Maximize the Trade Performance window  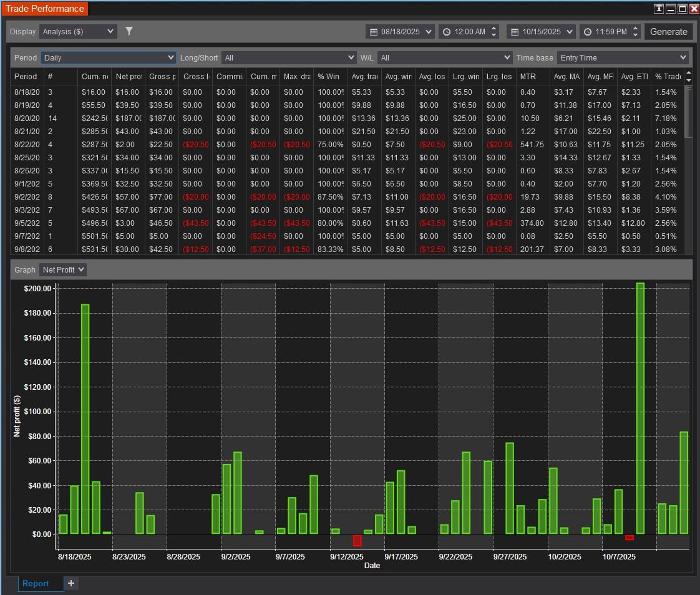pos(682,9)
